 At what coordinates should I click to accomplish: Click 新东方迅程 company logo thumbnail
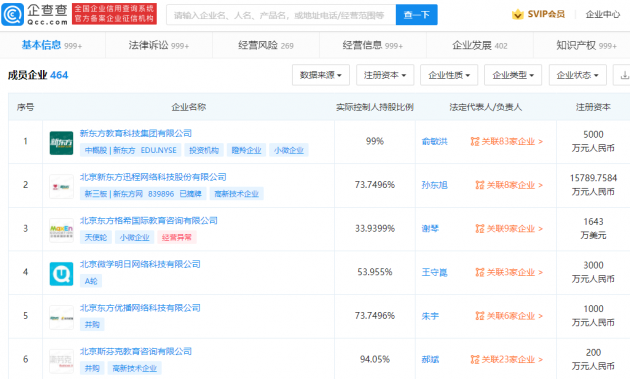point(61,186)
